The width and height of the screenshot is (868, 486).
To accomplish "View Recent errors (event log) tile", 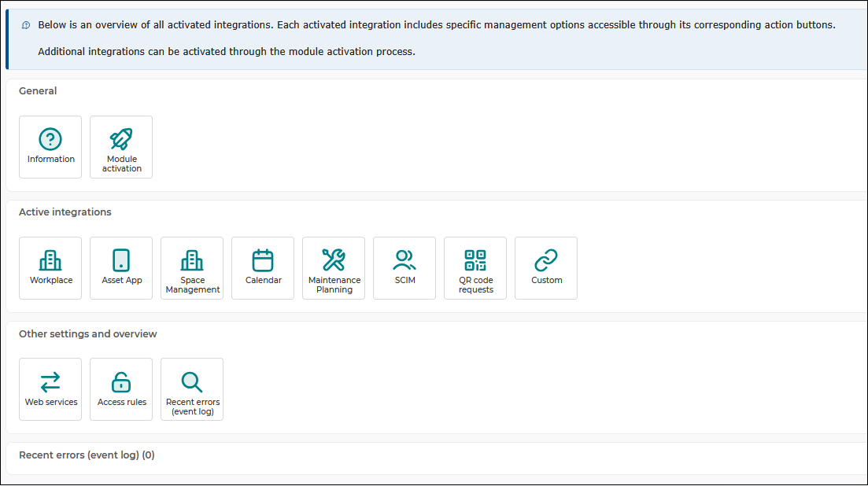I will (192, 389).
